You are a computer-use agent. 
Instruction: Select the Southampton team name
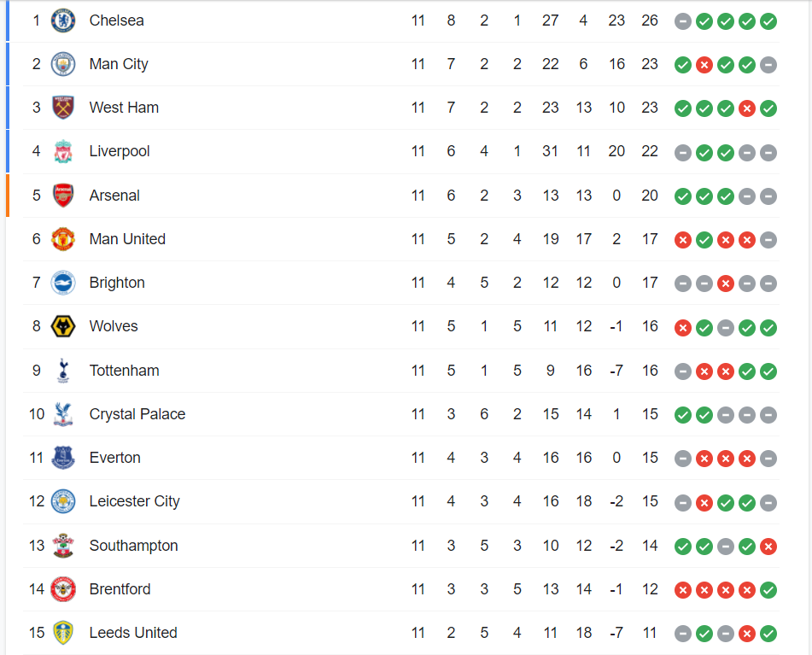[x=133, y=546]
